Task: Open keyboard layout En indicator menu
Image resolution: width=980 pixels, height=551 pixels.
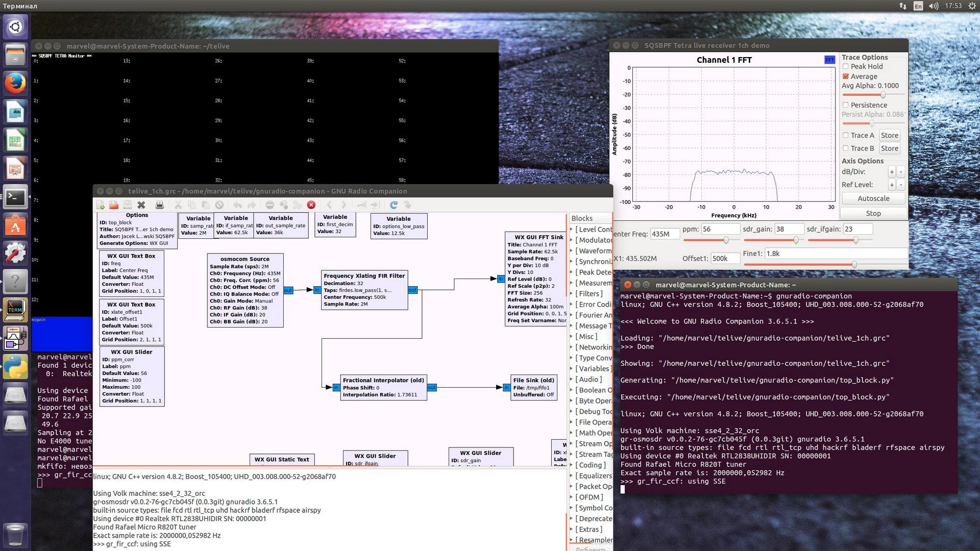Action: (918, 6)
